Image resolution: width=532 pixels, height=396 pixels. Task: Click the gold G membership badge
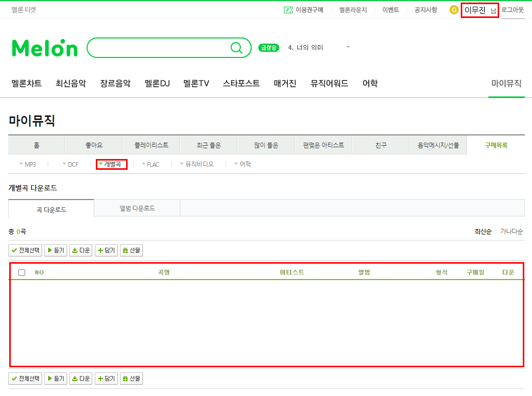(x=454, y=10)
